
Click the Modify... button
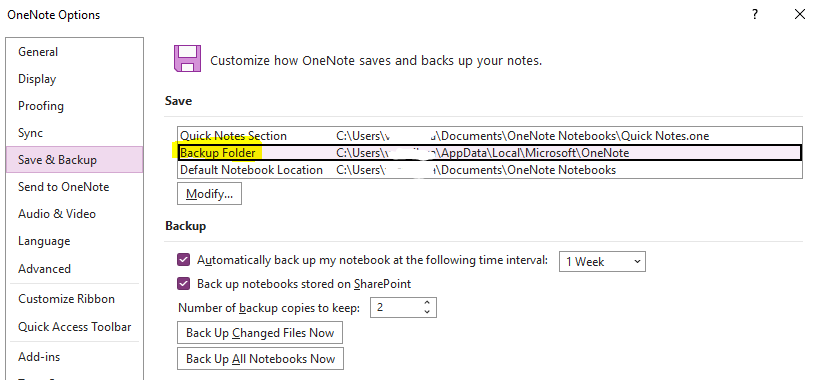point(209,194)
